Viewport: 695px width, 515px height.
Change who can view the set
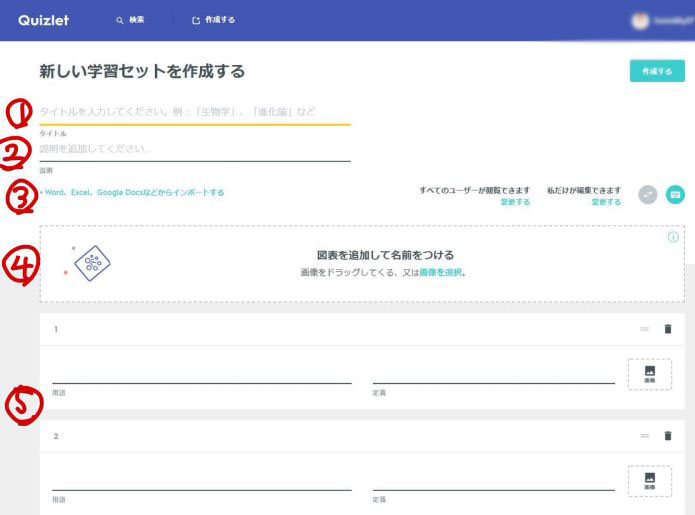[515, 202]
